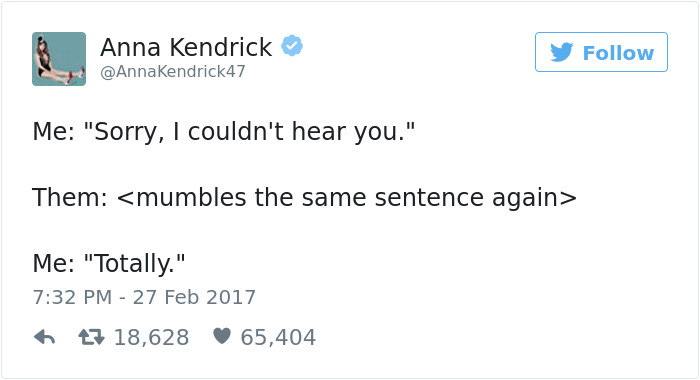
Task: Click the 27 Feb 2017 date
Action: pos(194,297)
